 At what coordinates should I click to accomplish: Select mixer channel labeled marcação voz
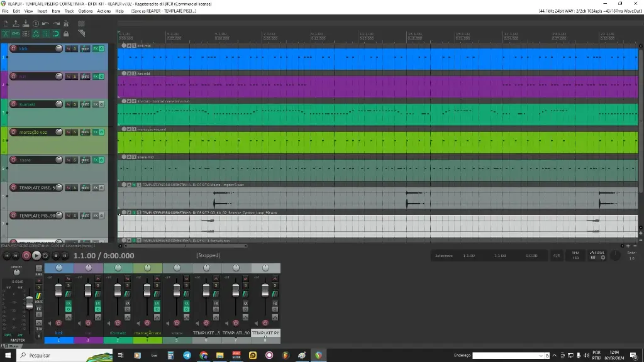[x=147, y=333]
